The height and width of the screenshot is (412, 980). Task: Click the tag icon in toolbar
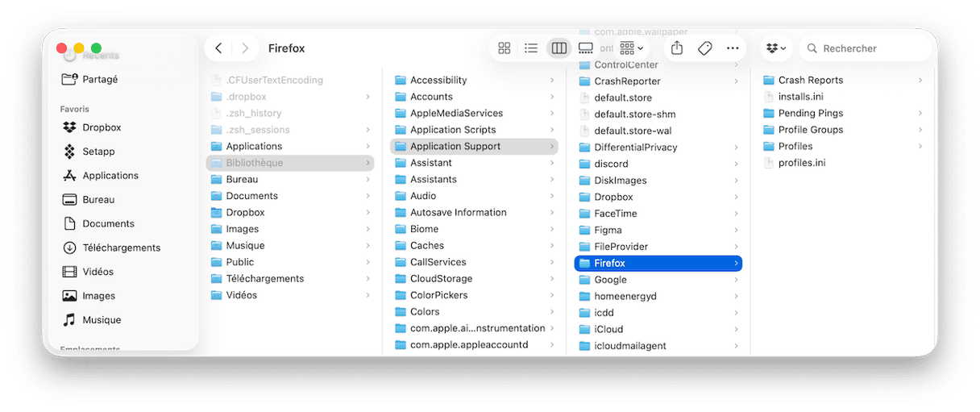tap(704, 48)
